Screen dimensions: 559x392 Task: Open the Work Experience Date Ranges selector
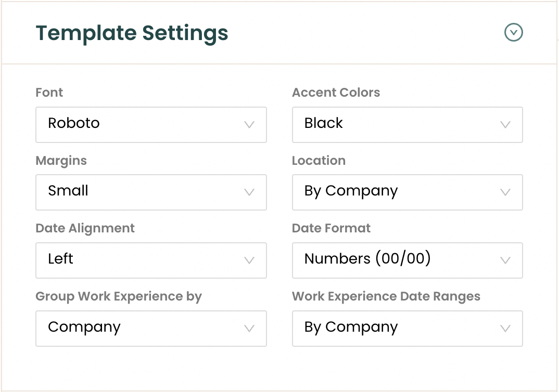click(408, 329)
